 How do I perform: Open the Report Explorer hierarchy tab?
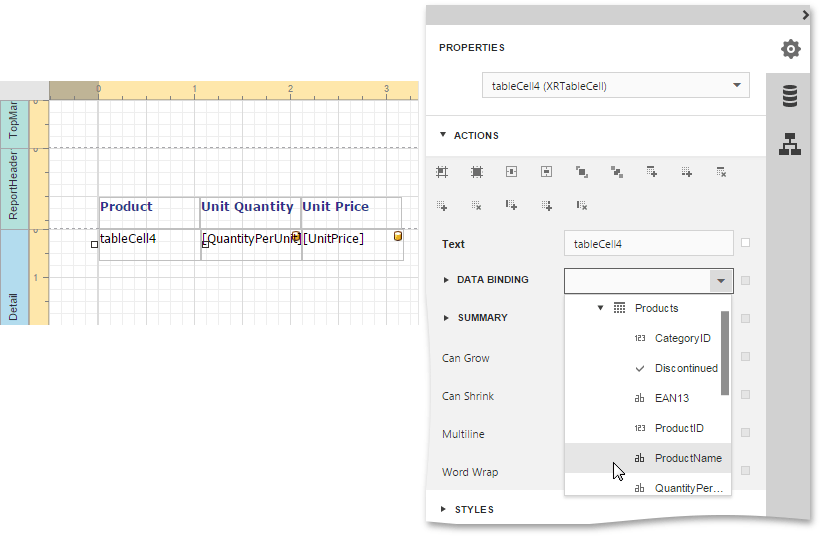(790, 144)
